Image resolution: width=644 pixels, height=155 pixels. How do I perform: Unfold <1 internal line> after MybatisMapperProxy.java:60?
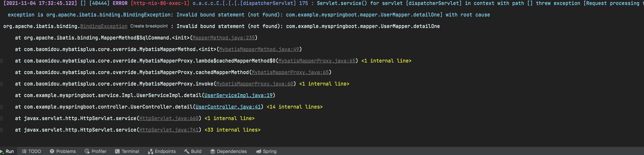point(324,84)
